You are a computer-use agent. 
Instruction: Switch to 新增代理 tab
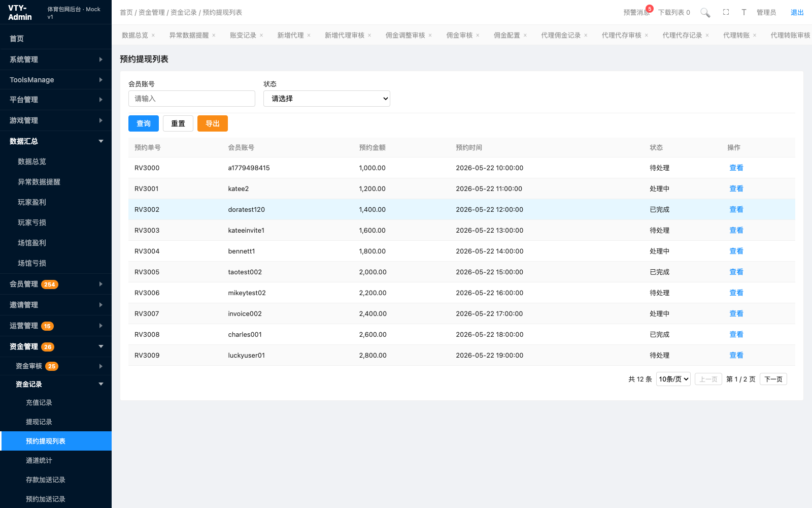point(290,36)
